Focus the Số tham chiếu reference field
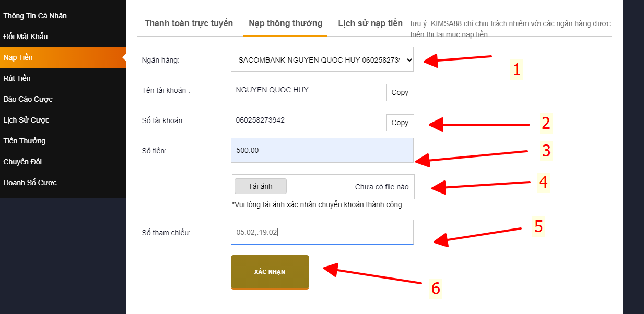 (322, 232)
